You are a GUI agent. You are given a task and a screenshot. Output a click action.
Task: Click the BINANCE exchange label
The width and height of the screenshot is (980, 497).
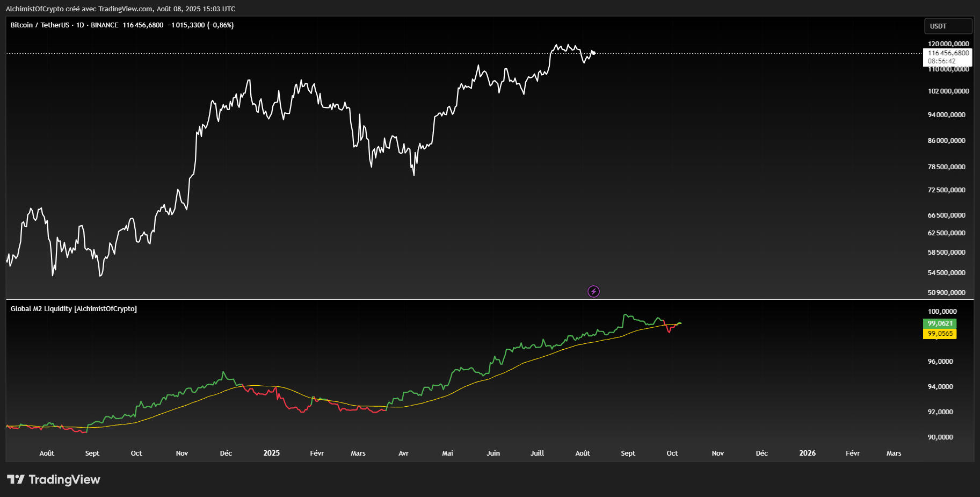tap(104, 25)
